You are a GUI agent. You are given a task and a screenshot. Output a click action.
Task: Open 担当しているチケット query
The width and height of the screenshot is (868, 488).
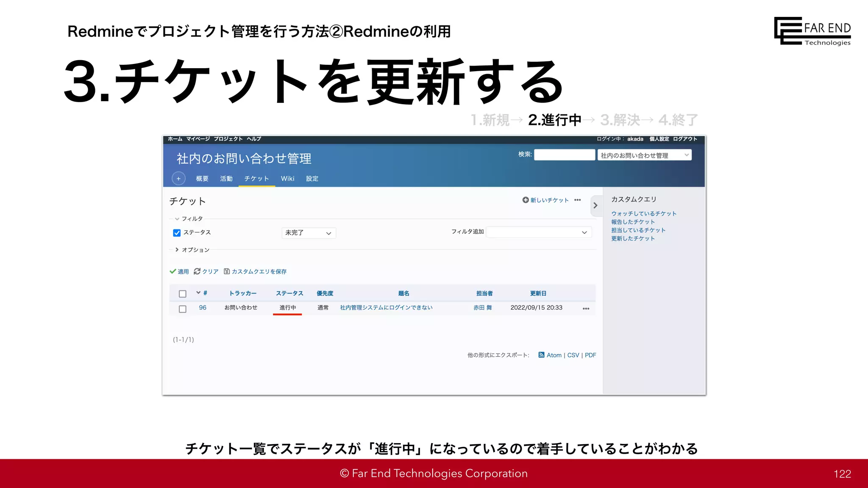click(638, 230)
